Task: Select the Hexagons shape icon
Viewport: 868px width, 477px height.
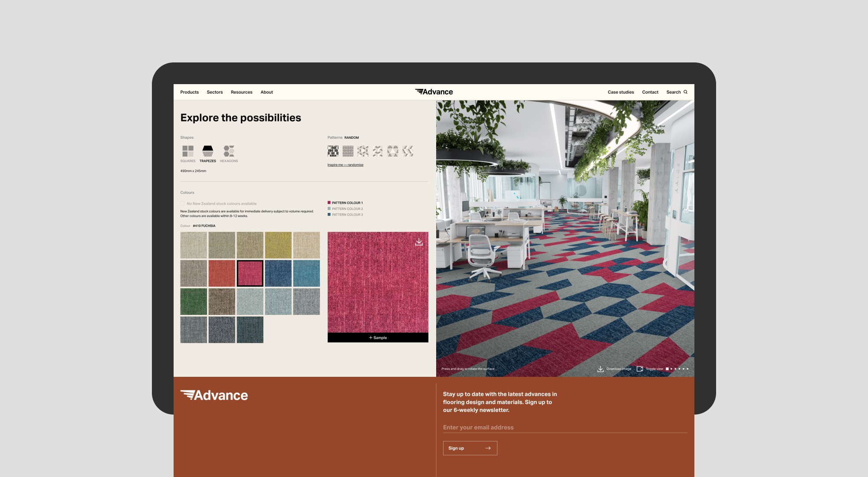Action: click(229, 151)
